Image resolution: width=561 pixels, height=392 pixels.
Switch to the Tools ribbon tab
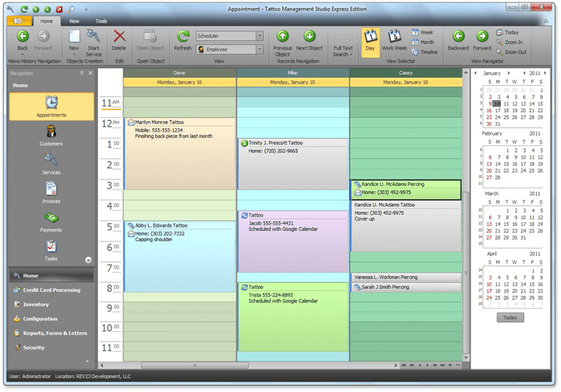101,21
